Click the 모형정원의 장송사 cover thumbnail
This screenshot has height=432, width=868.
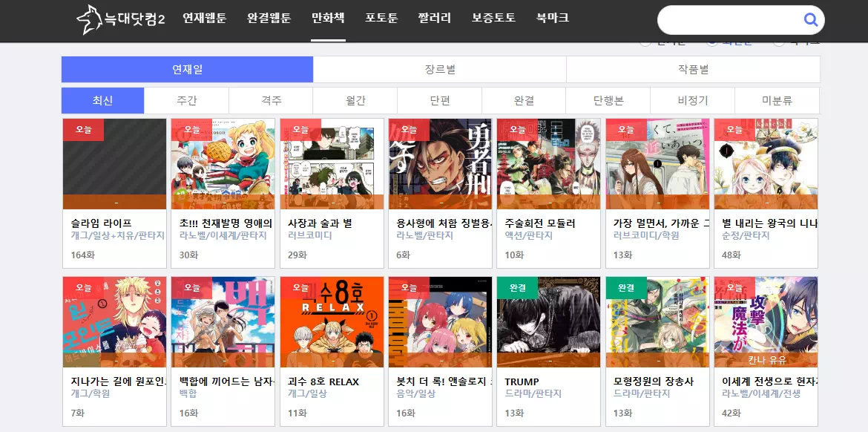tap(657, 322)
